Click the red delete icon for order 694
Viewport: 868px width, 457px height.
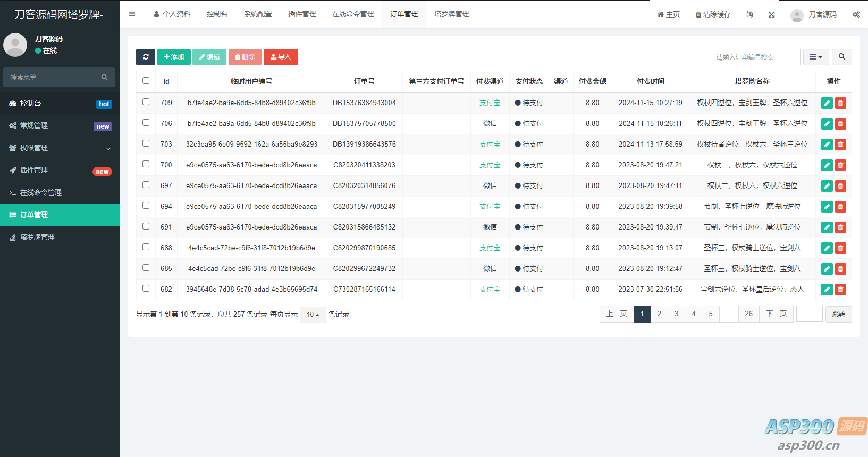click(840, 207)
